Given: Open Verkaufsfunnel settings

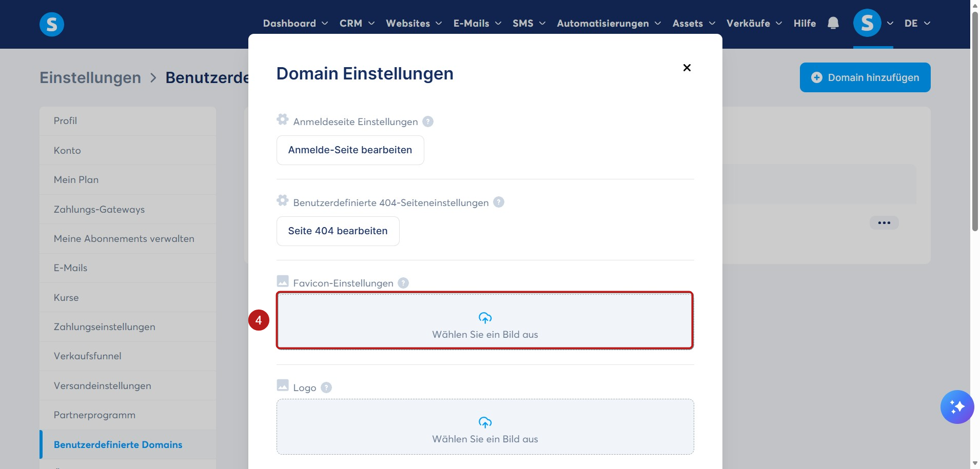Looking at the screenshot, I should pos(128,356).
